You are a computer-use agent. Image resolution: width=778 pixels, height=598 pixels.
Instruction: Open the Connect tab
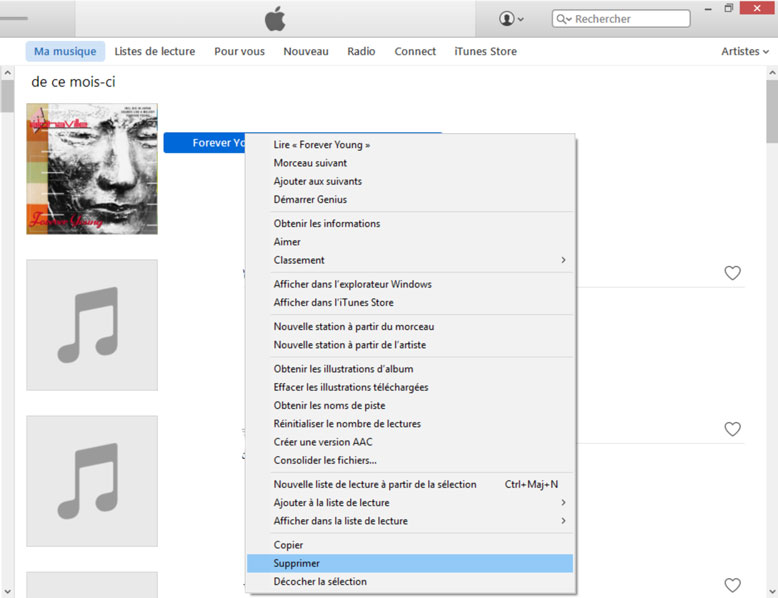click(415, 51)
